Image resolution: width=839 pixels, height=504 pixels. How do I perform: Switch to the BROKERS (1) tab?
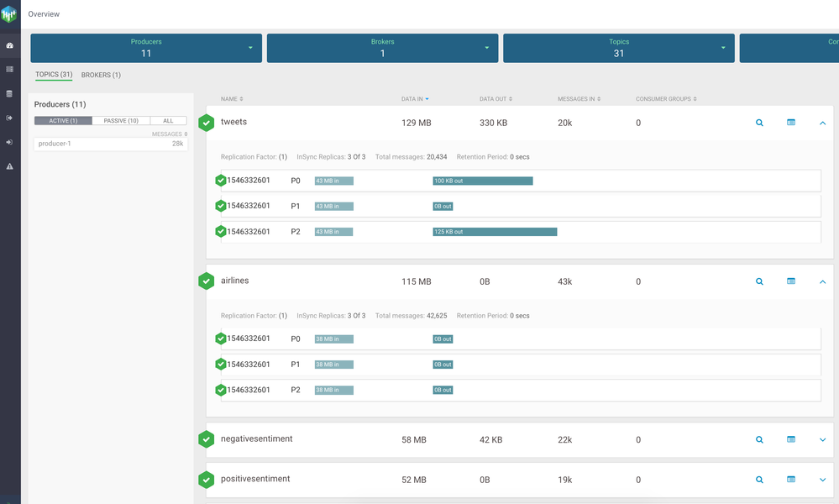pyautogui.click(x=101, y=75)
